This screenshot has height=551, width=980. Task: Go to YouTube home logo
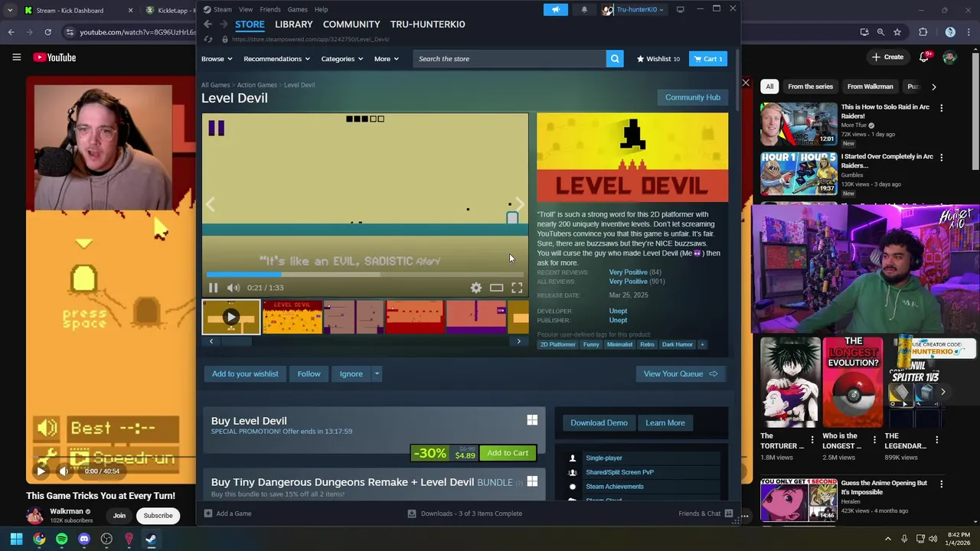[54, 57]
